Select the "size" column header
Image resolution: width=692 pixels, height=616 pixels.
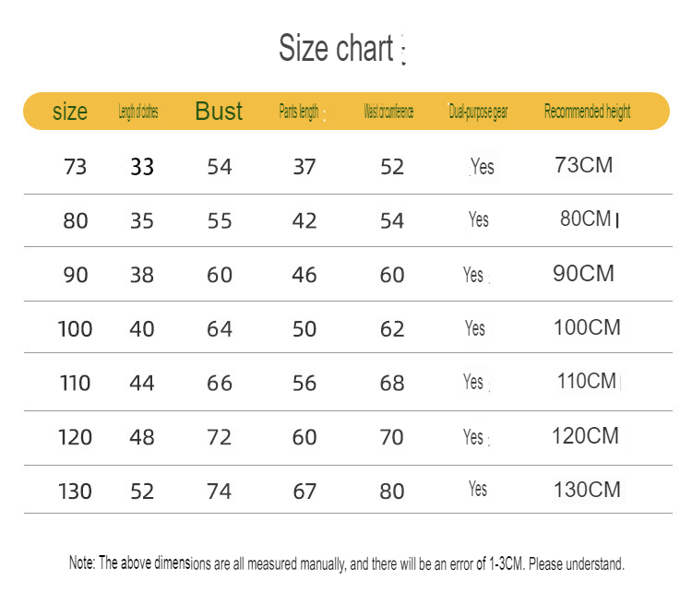pyautogui.click(x=70, y=113)
